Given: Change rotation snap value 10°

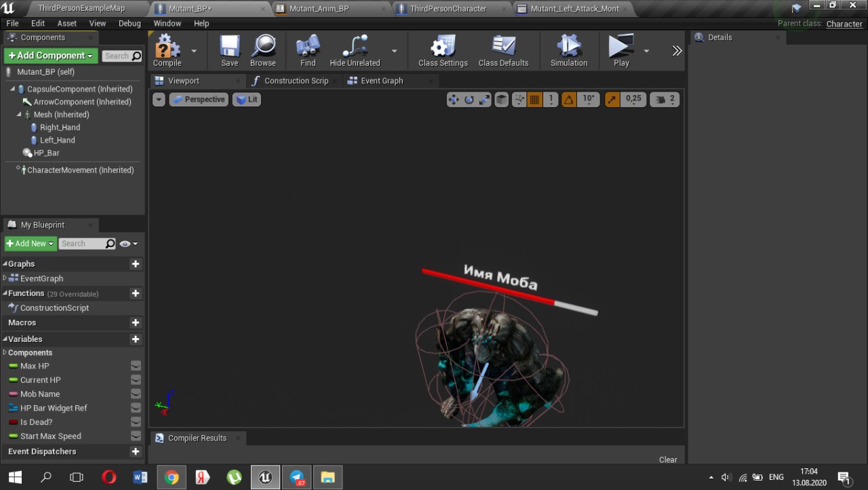Looking at the screenshot, I should pos(588,100).
